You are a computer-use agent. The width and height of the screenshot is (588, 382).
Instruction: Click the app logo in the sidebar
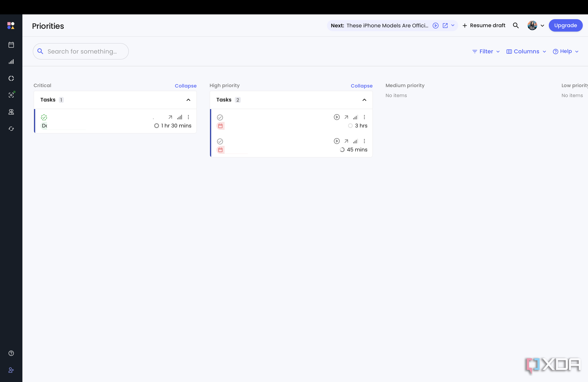(11, 25)
